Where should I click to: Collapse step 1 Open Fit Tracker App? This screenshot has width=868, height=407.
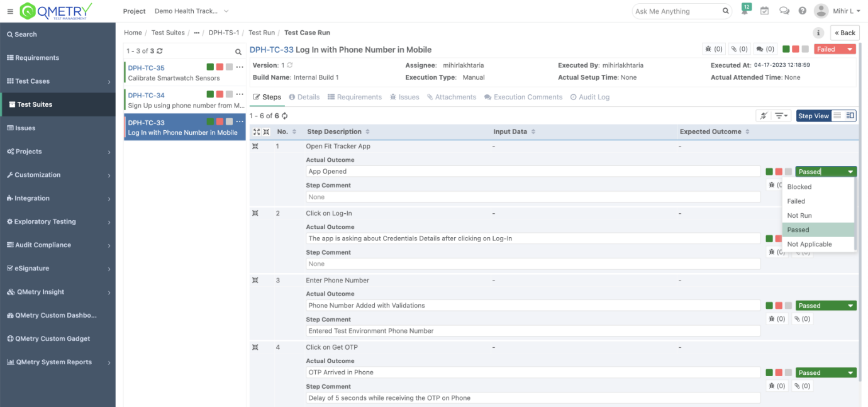click(255, 146)
